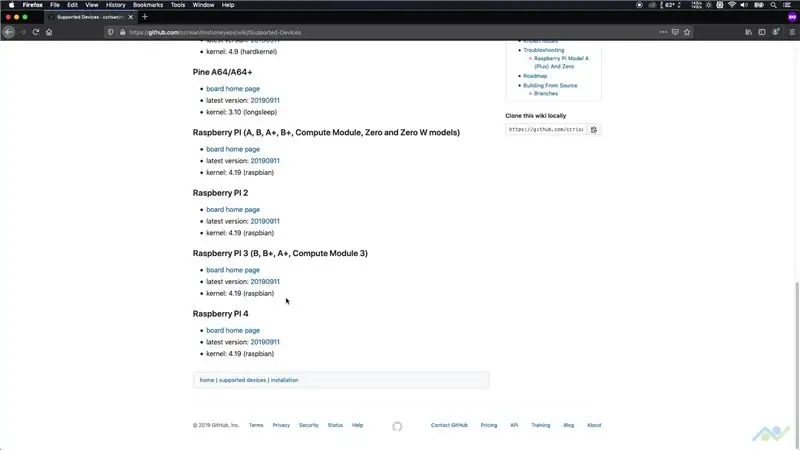Open the GitHub Security link
The image size is (800, 450).
coord(309,425)
